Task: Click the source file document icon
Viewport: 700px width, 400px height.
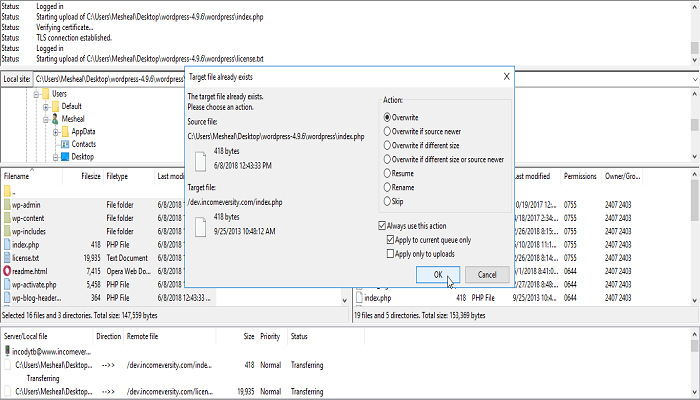Action: pos(201,161)
